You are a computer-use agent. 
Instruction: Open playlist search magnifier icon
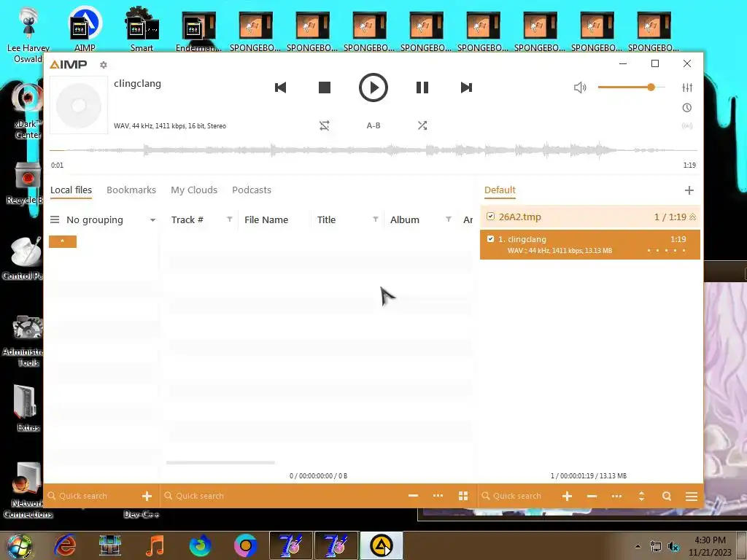tap(667, 496)
